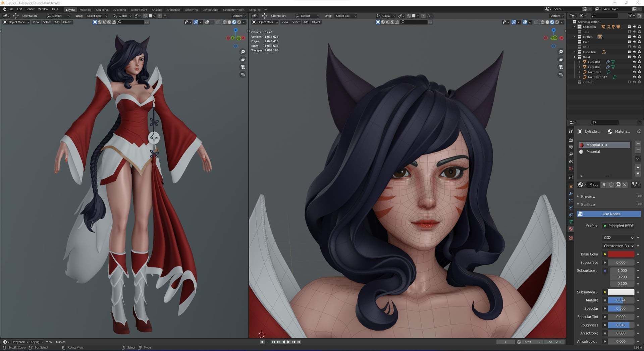Adjust the Metallic slider value
This screenshot has width=644, height=351.
pos(621,300)
